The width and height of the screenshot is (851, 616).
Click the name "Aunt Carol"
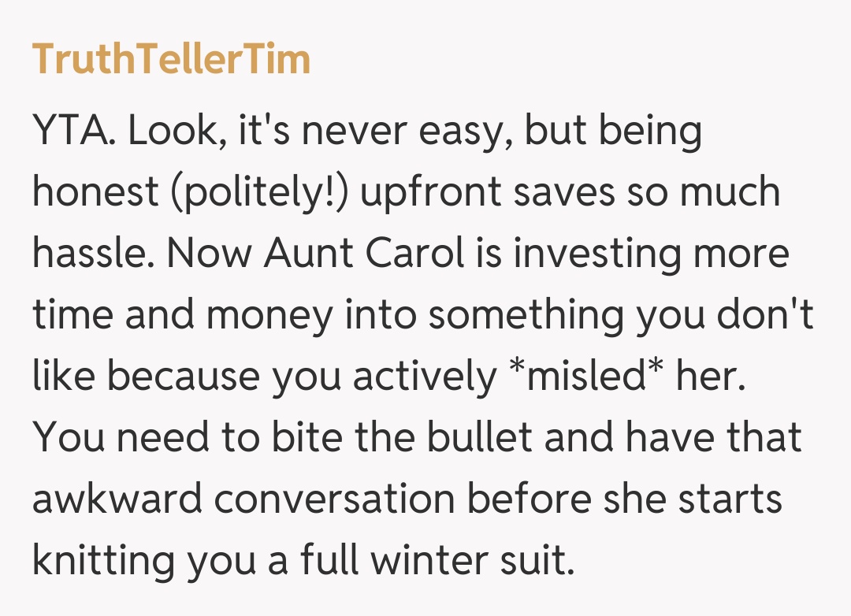pos(366,254)
